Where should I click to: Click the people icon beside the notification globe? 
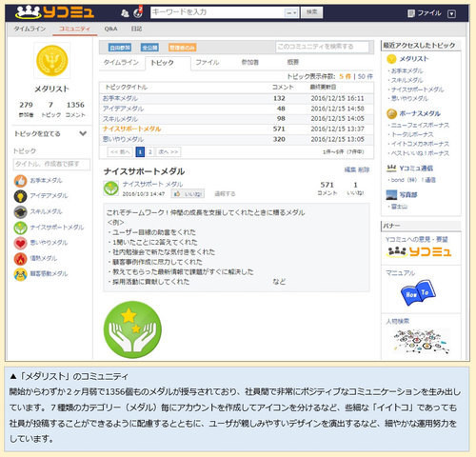click(x=125, y=13)
